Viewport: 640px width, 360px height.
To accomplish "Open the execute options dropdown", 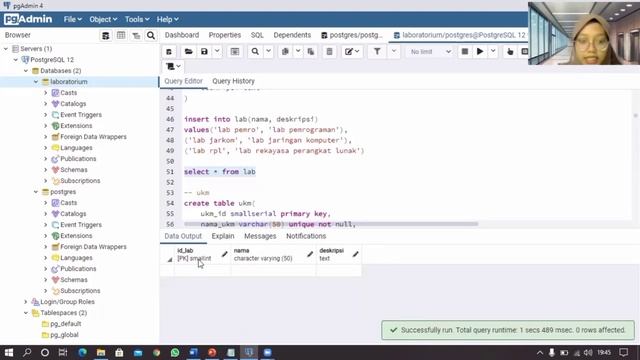I will coord(493,52).
